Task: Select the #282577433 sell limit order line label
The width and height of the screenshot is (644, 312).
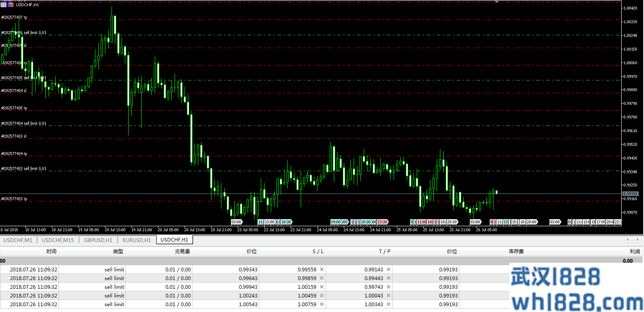Action: 24,169
